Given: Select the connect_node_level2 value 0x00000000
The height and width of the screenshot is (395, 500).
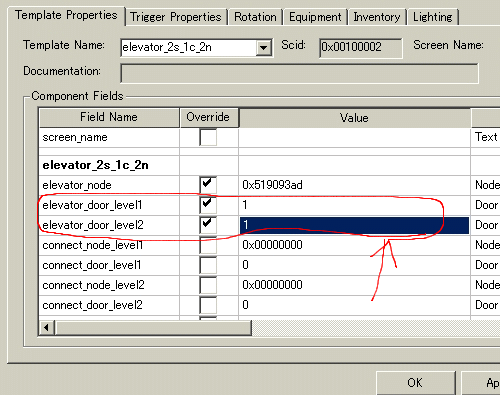Looking at the screenshot, I should pos(354,285).
